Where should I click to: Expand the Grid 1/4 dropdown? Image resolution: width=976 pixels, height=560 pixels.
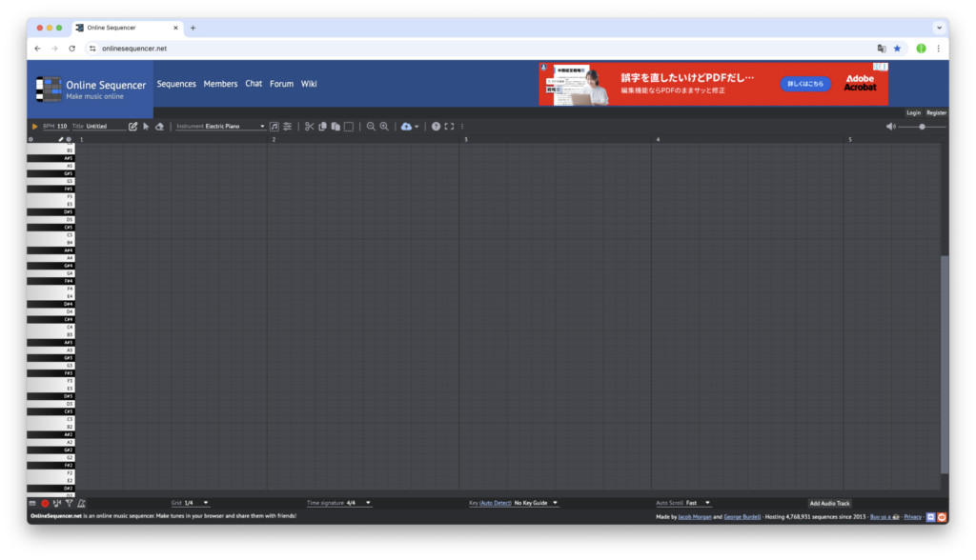(196, 503)
